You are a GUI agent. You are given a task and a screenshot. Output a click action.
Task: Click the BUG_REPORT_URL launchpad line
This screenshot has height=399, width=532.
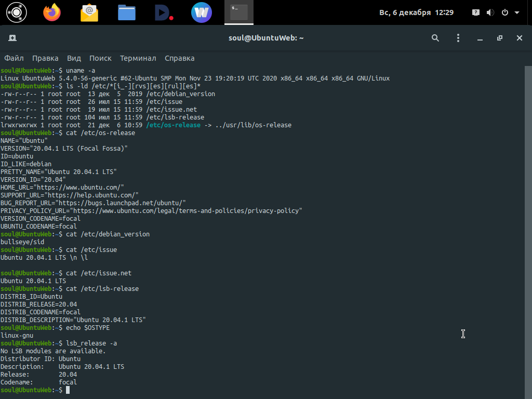pos(94,203)
